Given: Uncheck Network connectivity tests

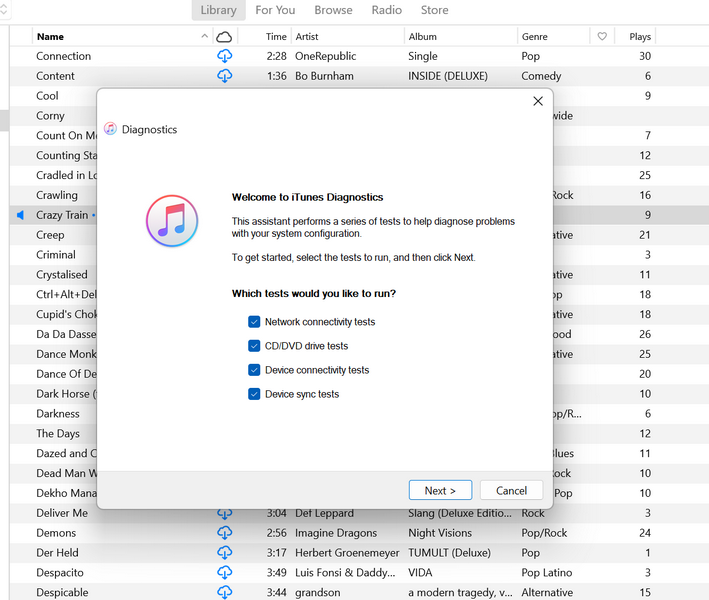Looking at the screenshot, I should (x=254, y=322).
